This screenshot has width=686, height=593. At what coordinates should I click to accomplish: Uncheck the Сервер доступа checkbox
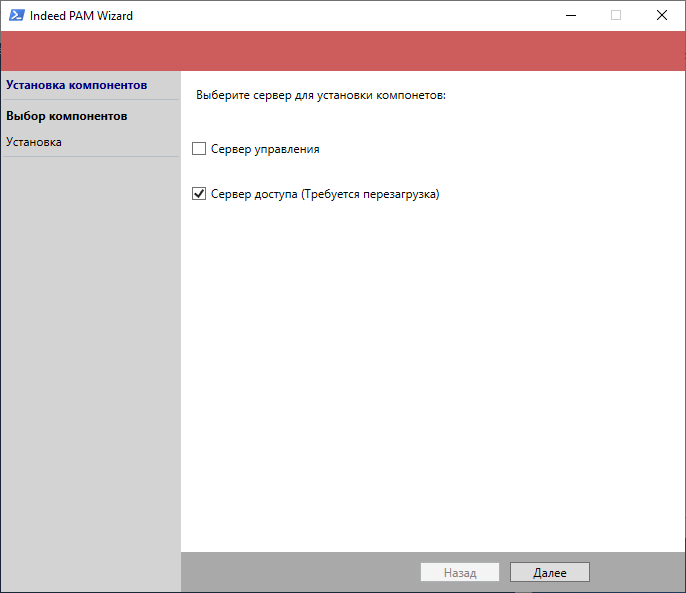[x=199, y=194]
